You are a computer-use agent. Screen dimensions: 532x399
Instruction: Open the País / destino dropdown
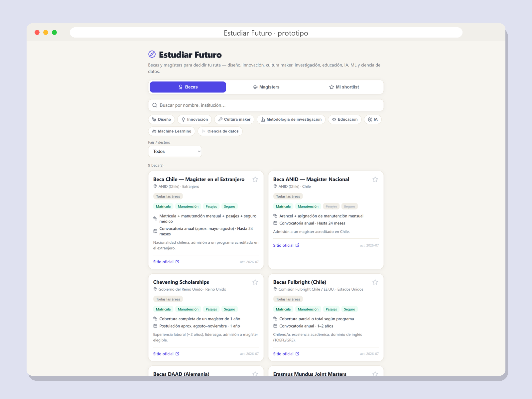(175, 151)
